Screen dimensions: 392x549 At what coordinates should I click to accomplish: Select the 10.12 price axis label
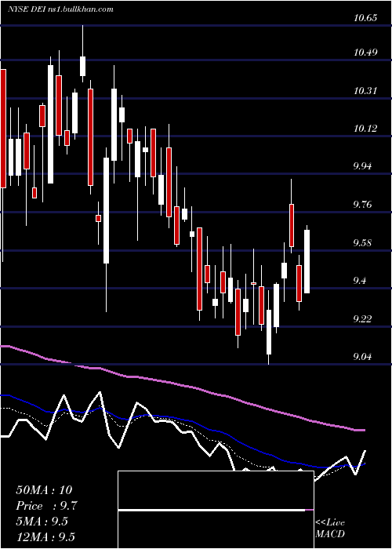[x=365, y=129]
